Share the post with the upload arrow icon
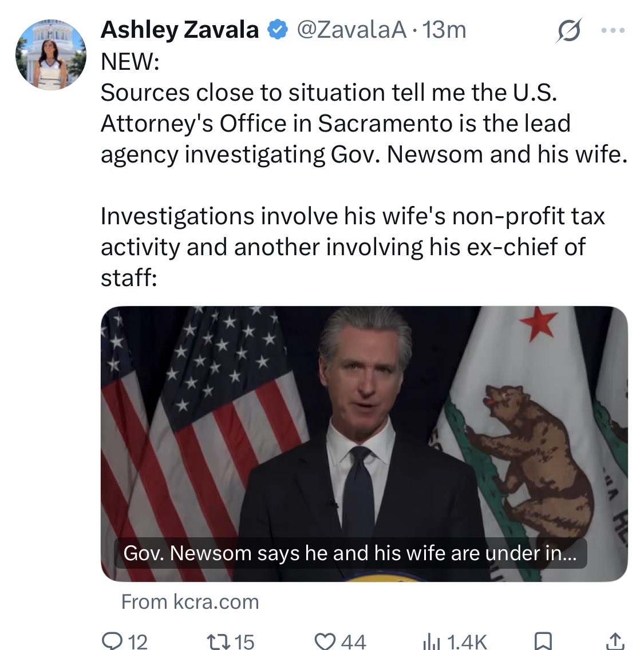The width and height of the screenshot is (644, 650). coord(615,641)
